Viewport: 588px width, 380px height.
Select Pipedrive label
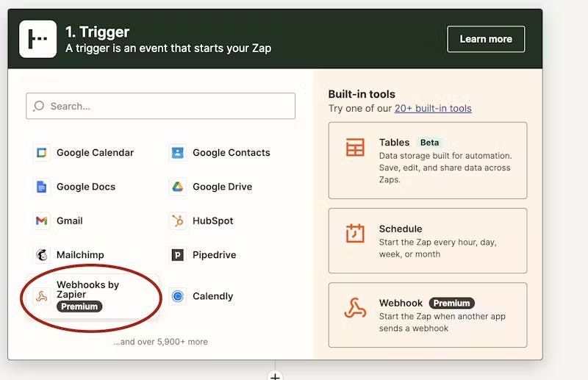point(215,255)
